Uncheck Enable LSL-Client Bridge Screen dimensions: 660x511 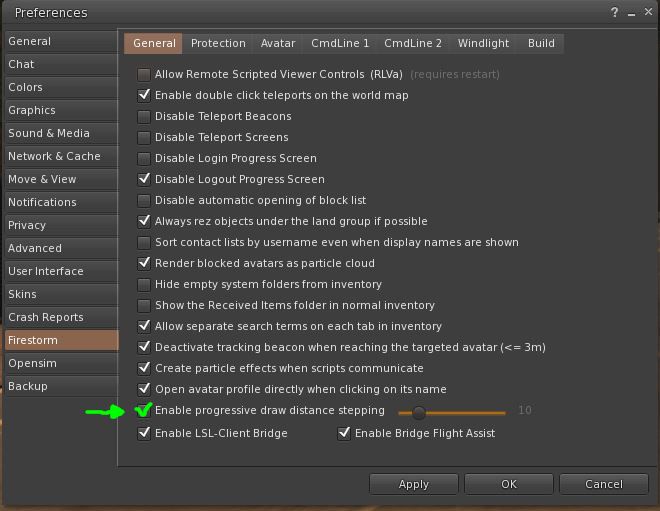[x=144, y=433]
